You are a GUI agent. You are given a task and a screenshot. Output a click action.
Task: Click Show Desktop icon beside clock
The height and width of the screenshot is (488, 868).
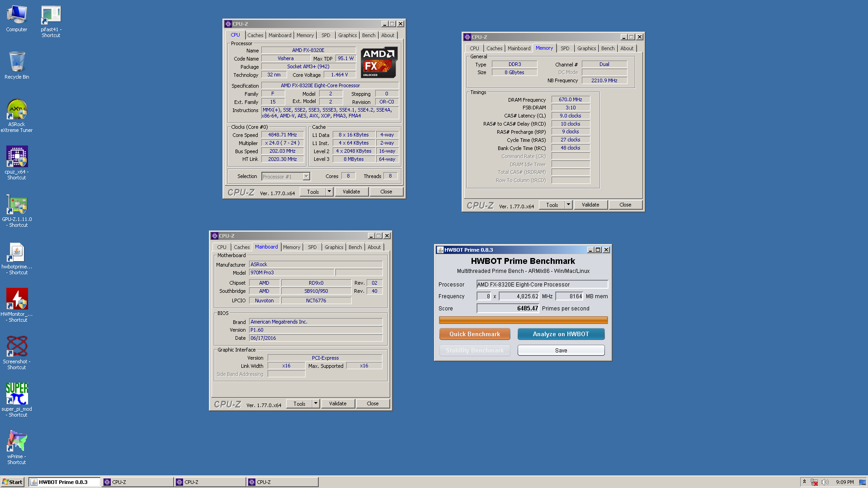863,482
